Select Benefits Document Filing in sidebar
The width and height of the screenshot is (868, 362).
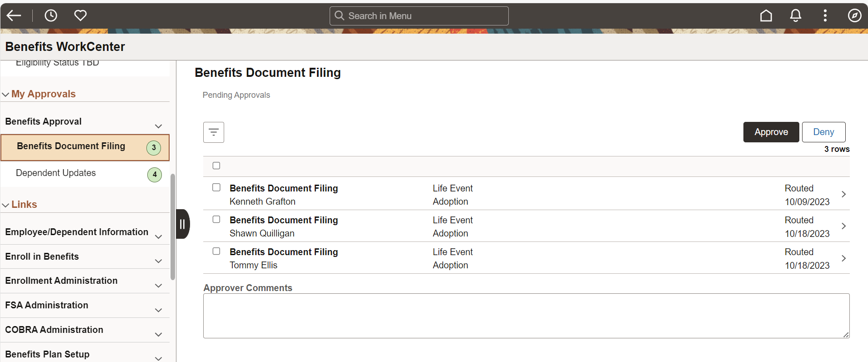point(71,146)
